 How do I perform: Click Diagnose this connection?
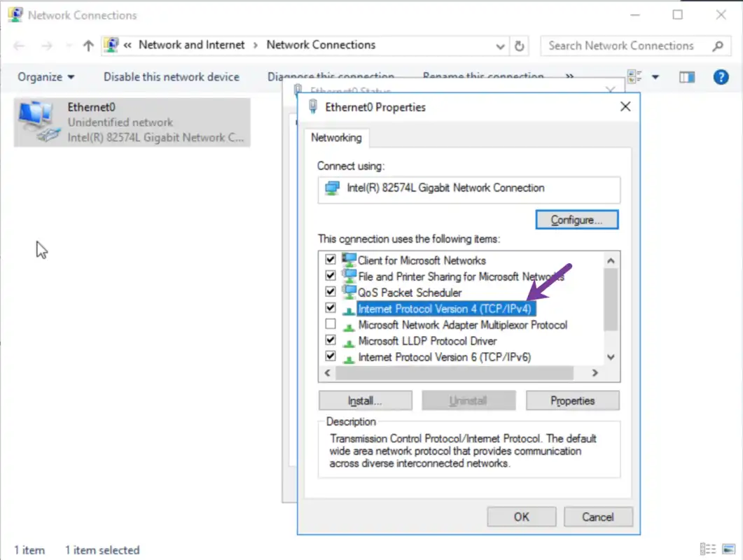pos(331,76)
